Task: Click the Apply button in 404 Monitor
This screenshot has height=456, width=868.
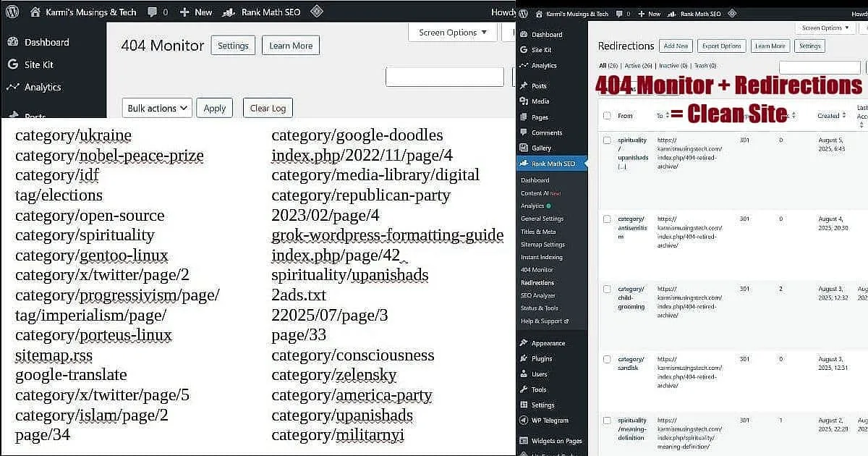Action: tap(215, 108)
